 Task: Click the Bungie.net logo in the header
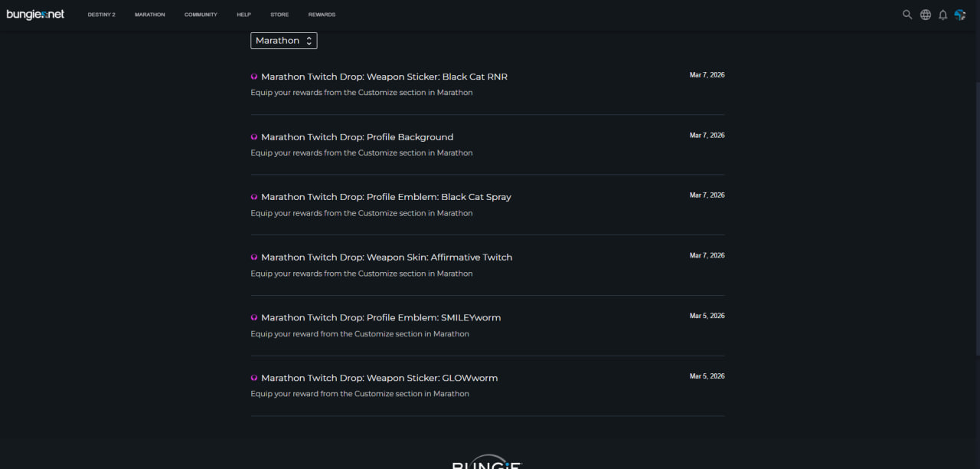click(35, 15)
